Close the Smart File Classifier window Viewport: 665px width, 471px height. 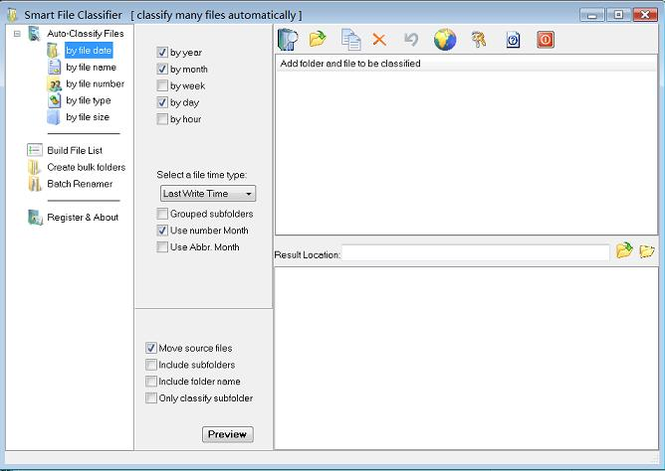point(645,15)
